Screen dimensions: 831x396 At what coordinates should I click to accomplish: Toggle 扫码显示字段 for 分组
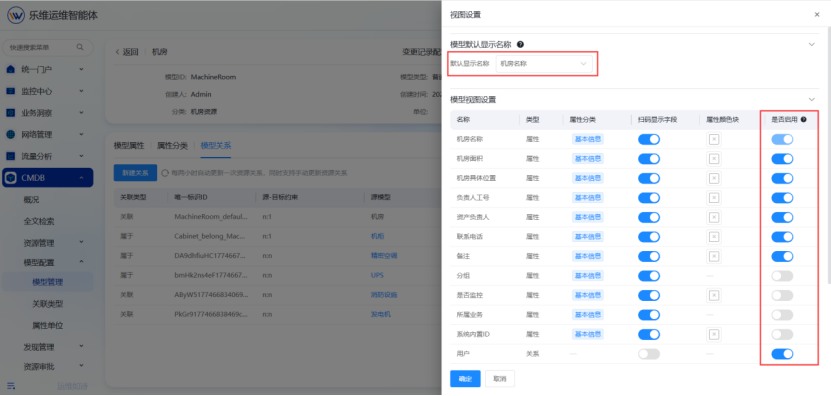[649, 276]
